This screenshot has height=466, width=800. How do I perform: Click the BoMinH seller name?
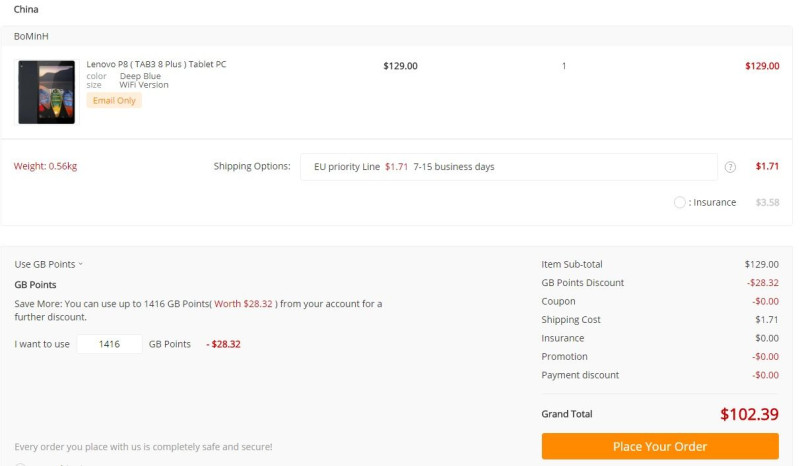click(x=31, y=36)
